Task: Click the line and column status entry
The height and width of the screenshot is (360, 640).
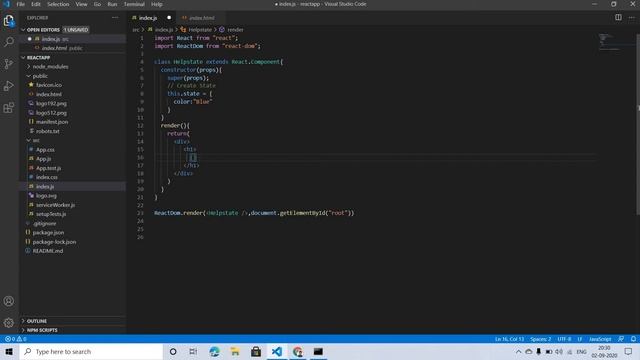Action: tap(509, 339)
